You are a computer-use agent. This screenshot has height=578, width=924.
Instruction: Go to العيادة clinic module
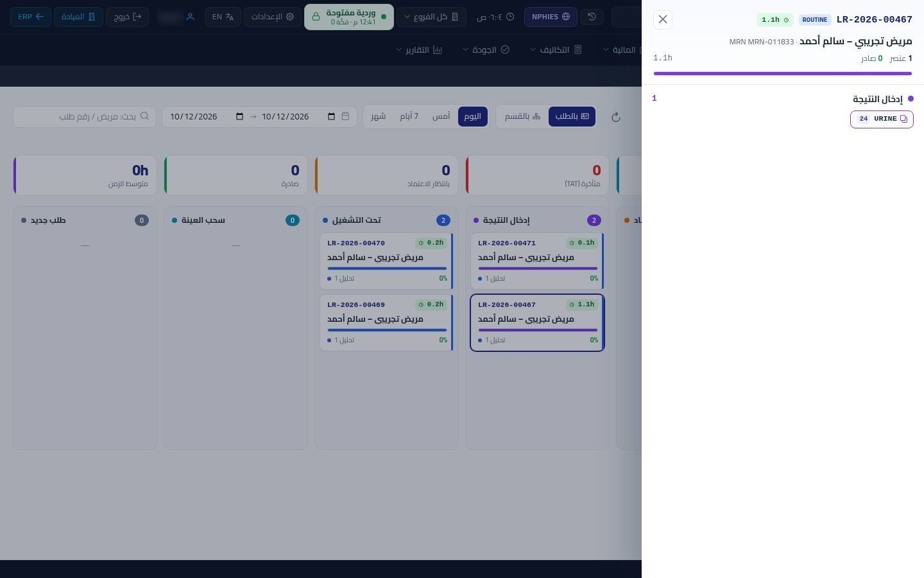[78, 17]
